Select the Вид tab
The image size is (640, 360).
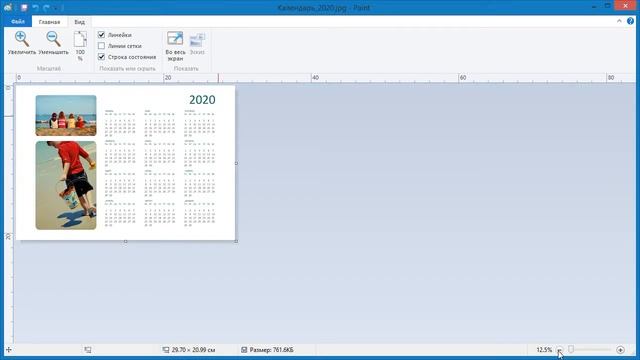(80, 22)
